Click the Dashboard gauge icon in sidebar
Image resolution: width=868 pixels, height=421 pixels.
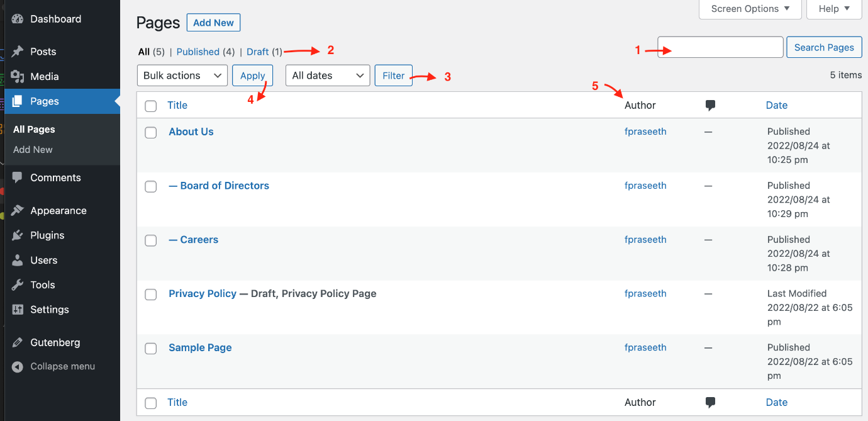click(18, 19)
